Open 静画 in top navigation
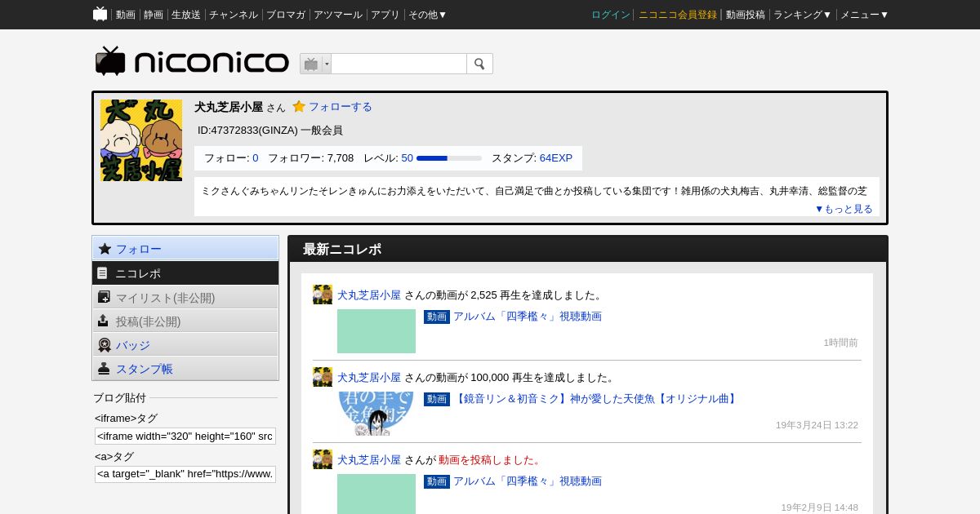 pos(154,15)
